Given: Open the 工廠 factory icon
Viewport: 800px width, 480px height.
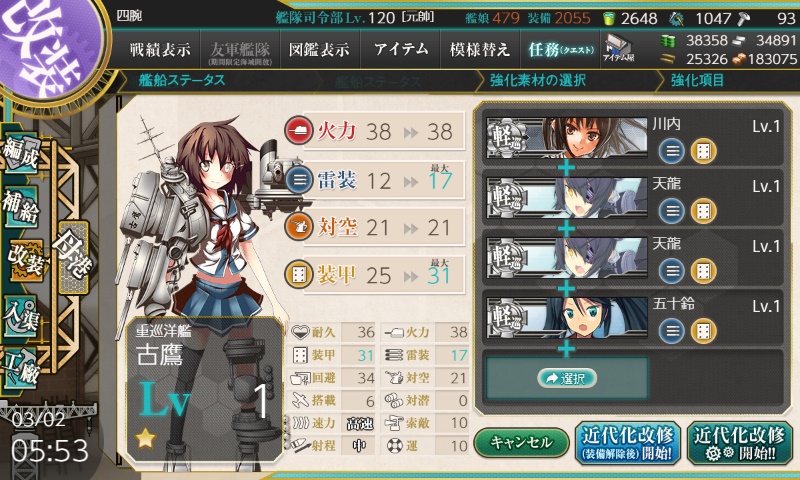Looking at the screenshot, I should coord(21,369).
